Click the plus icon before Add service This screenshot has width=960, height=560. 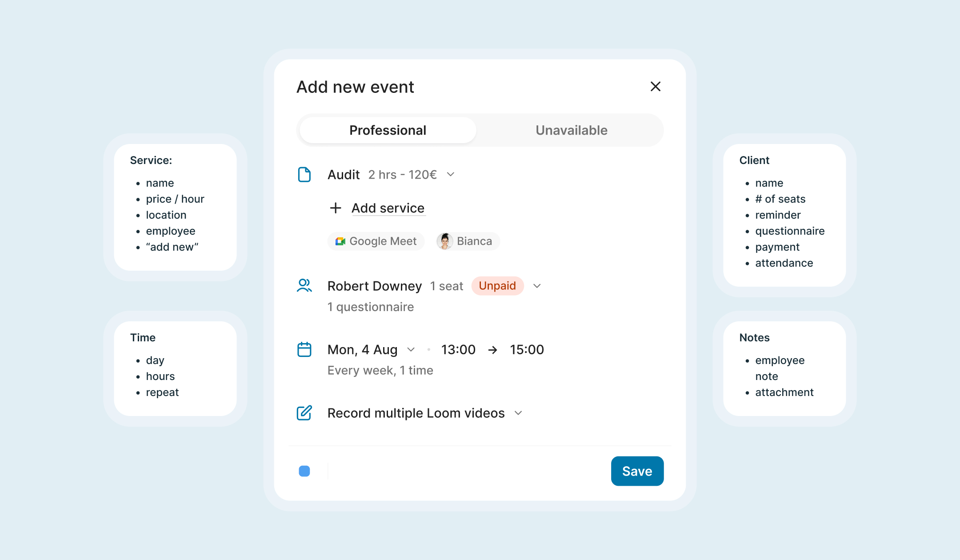click(x=336, y=208)
